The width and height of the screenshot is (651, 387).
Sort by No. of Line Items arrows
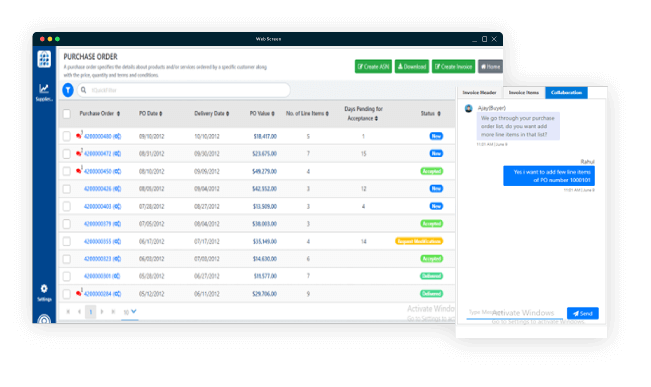pos(327,114)
